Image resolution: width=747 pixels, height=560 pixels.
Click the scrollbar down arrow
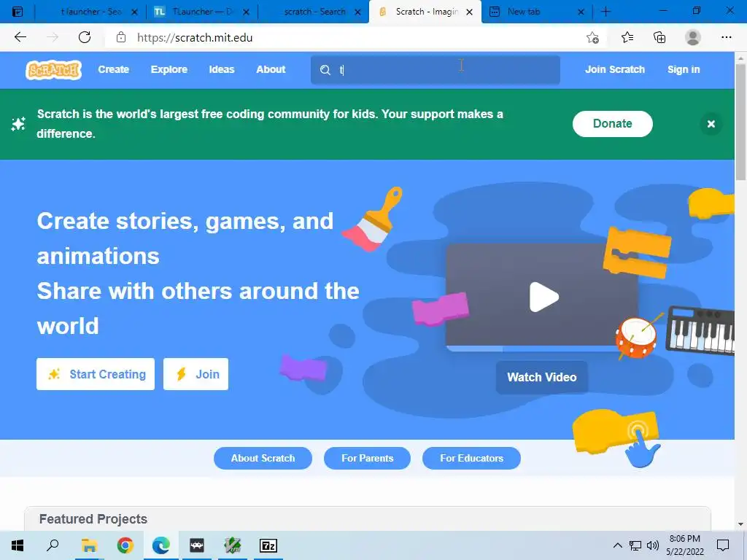(740, 525)
